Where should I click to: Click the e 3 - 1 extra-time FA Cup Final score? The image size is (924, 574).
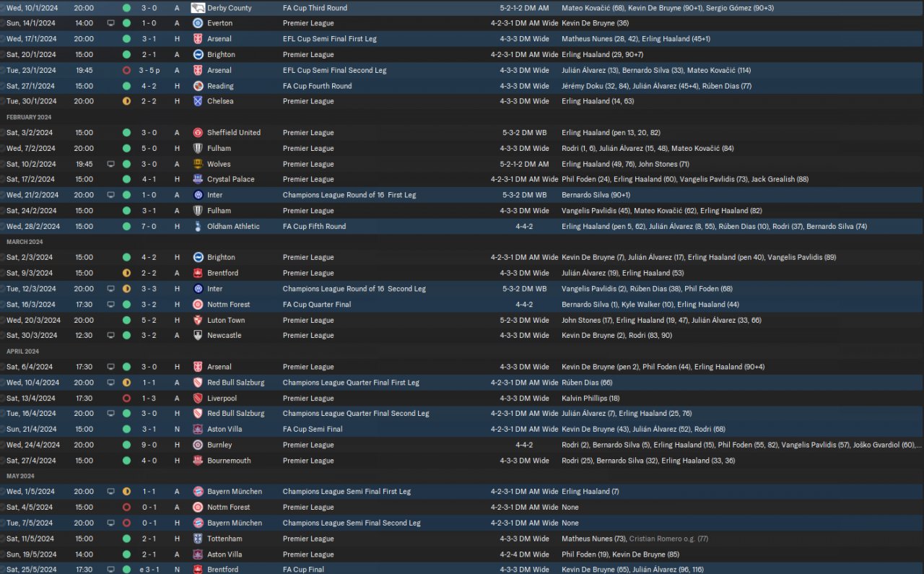click(150, 570)
